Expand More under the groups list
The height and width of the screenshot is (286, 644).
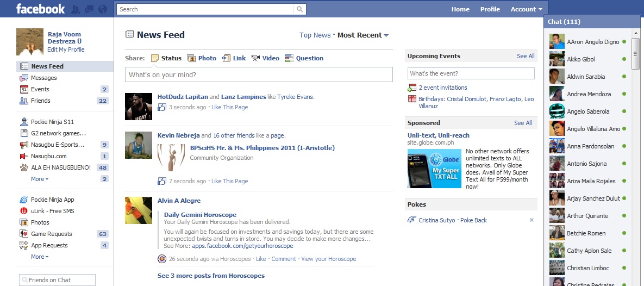[x=40, y=179]
